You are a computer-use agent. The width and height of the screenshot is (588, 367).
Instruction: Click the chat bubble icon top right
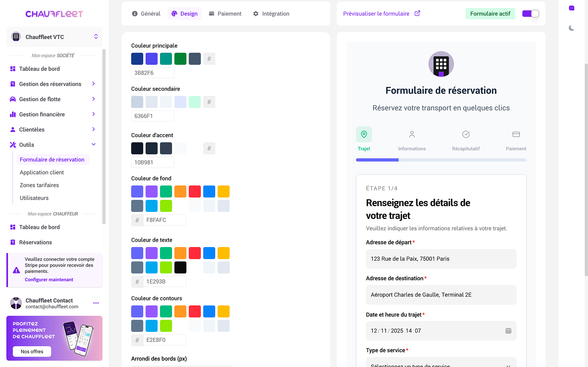[x=571, y=8]
